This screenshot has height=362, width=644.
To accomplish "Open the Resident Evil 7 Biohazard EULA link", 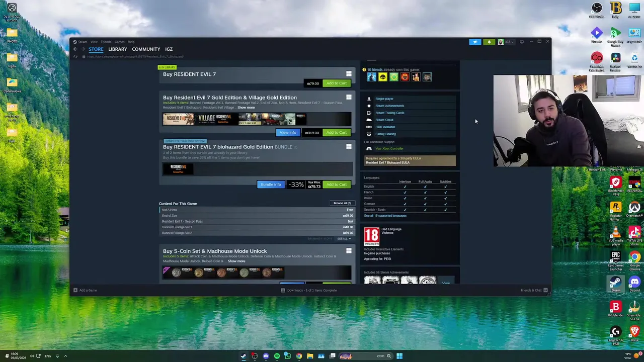I will click(x=387, y=162).
